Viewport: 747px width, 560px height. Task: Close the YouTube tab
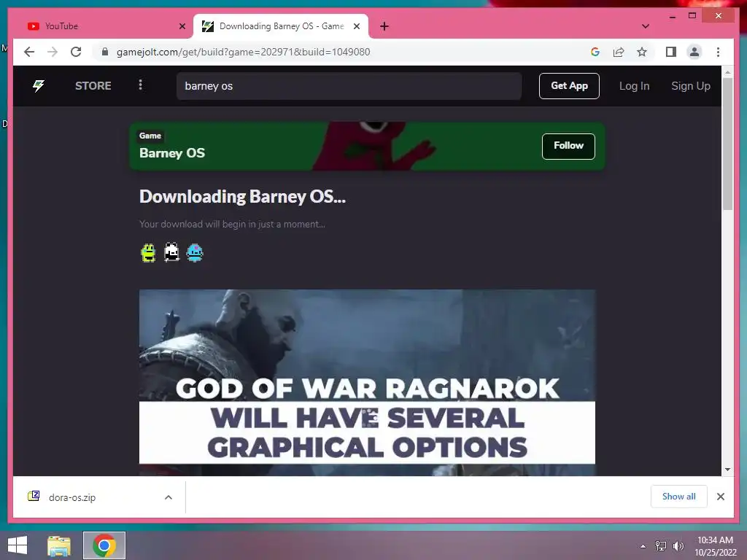[182, 26]
